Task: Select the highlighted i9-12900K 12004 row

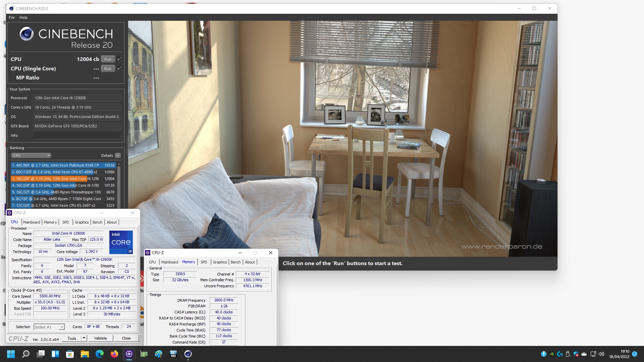Action: [x=63, y=179]
